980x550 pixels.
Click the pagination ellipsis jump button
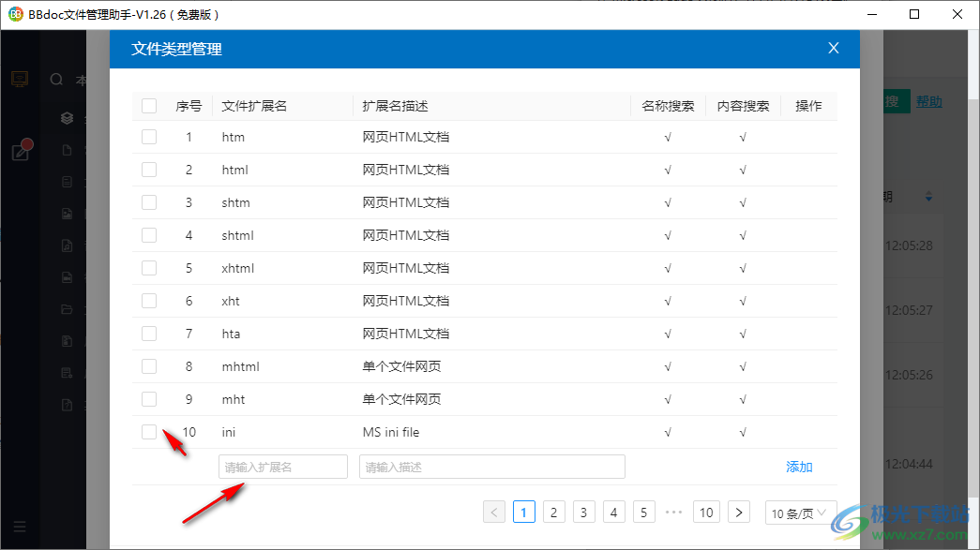[673, 513]
